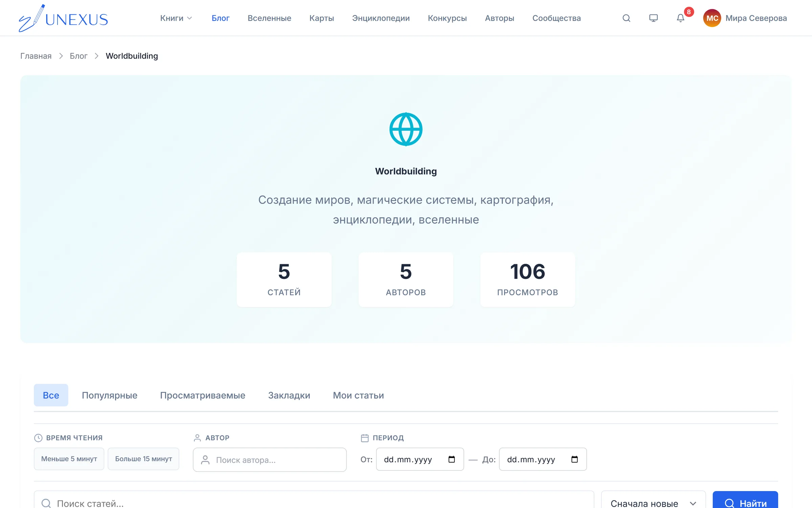Open the search magnifier icon in header

click(x=626, y=18)
